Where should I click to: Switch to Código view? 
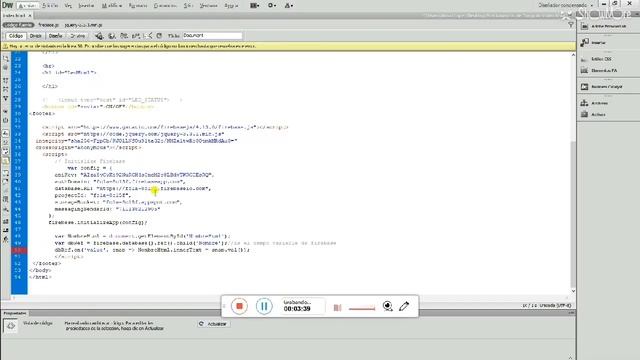16,36
